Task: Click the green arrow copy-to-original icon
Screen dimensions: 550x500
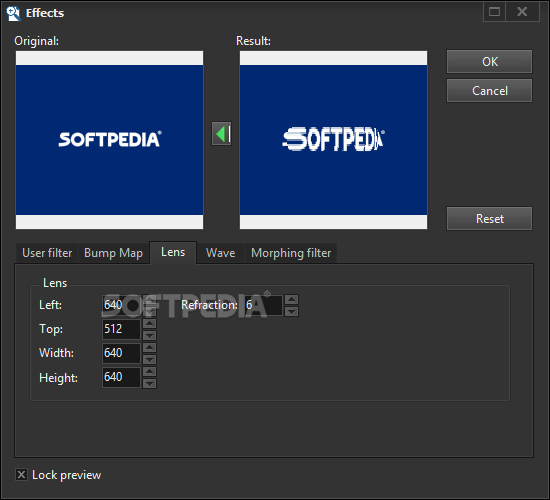Action: click(x=221, y=134)
